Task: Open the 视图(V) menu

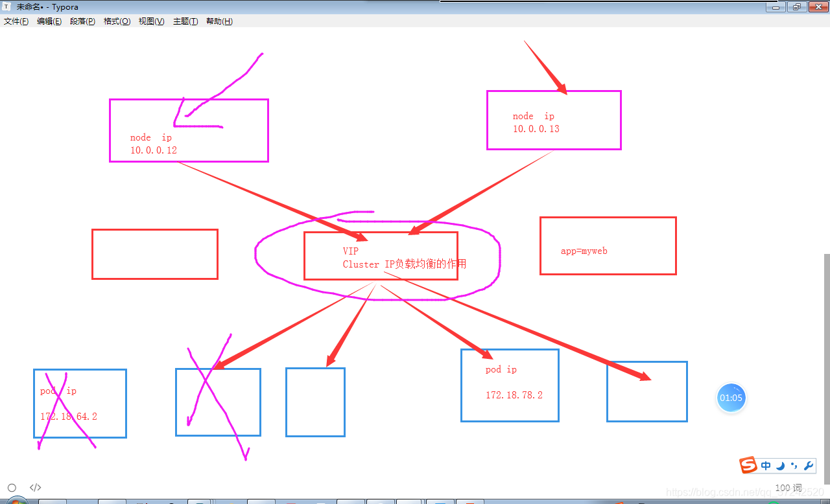Action: click(152, 21)
